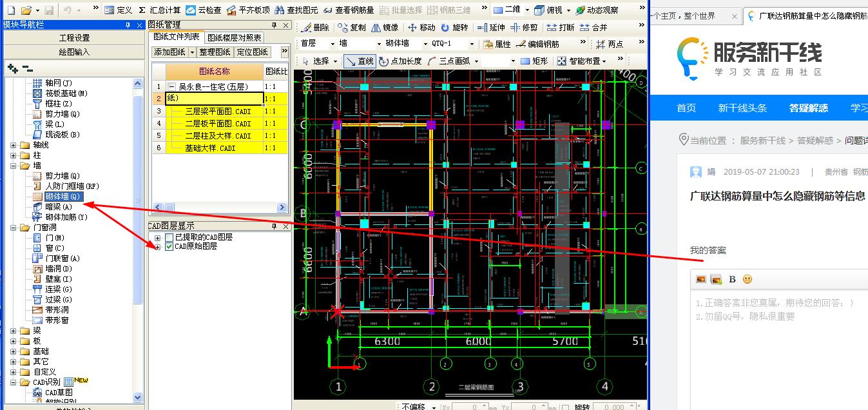Open the 定义 (Define) tool
The height and width of the screenshot is (410, 868).
pos(118,10)
